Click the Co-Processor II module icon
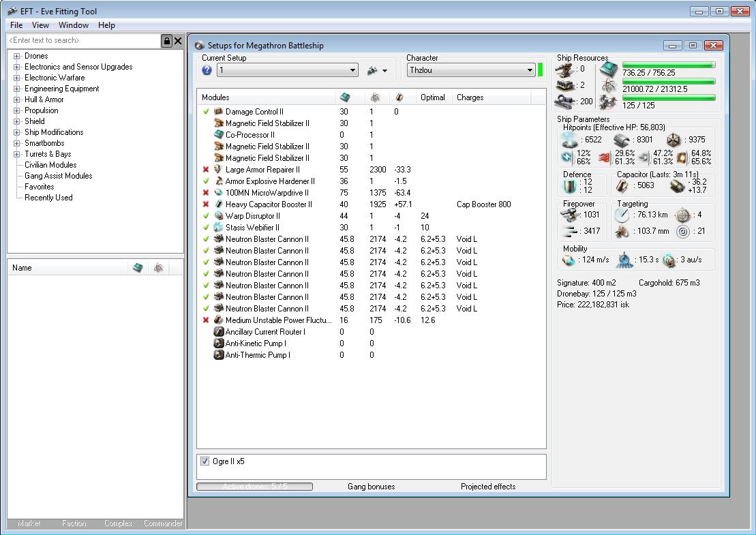 tap(218, 134)
